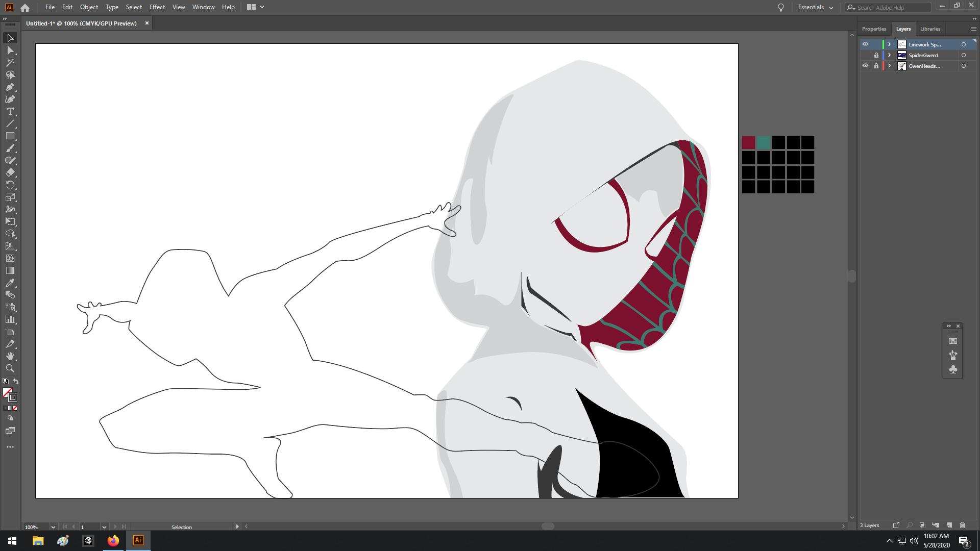Create a new layer
This screenshot has height=551, width=980.
point(949,525)
